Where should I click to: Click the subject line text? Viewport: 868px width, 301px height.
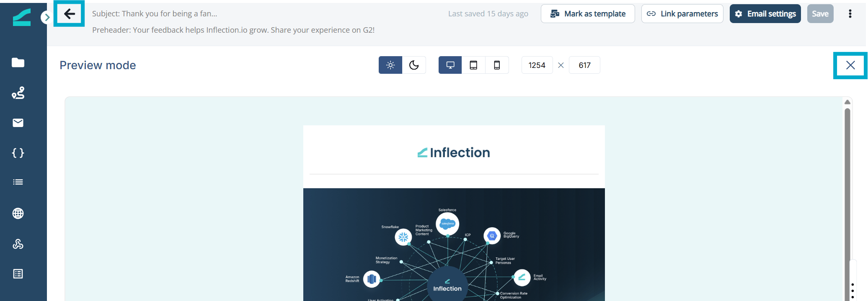[155, 13]
